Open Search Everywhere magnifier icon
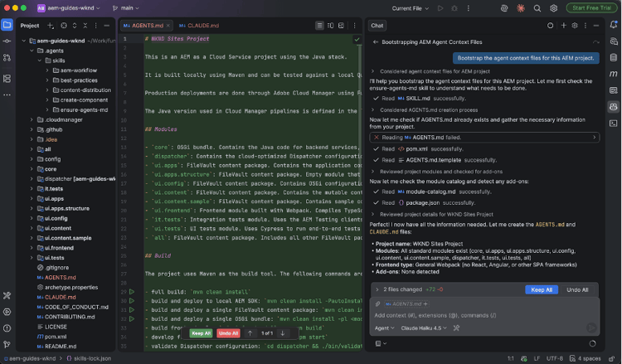 pyautogui.click(x=537, y=8)
